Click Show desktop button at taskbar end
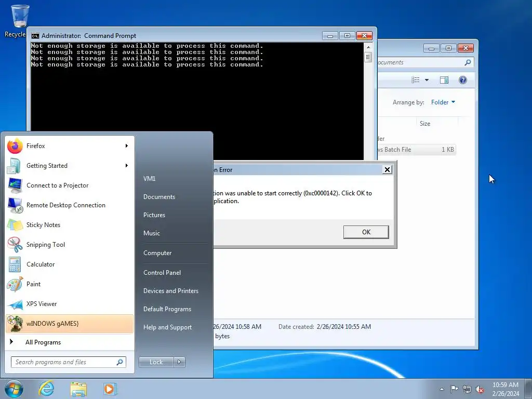This screenshot has width=532, height=399. coord(528,389)
